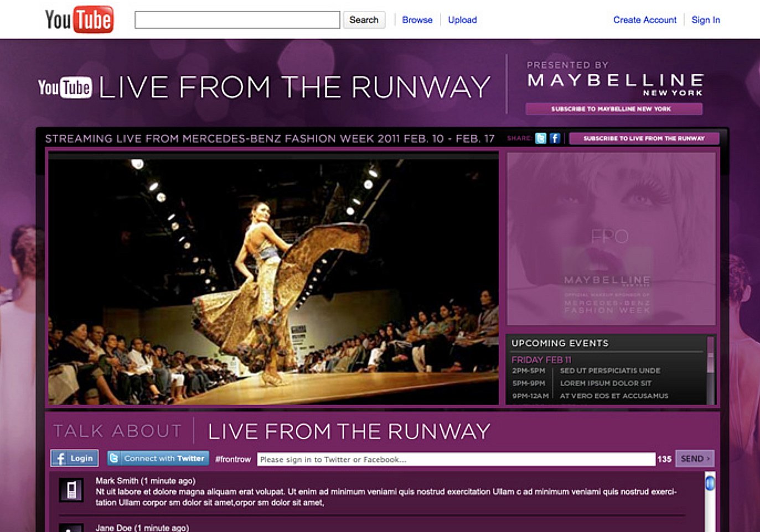Click Mark Smith's avatar icon

(71, 490)
